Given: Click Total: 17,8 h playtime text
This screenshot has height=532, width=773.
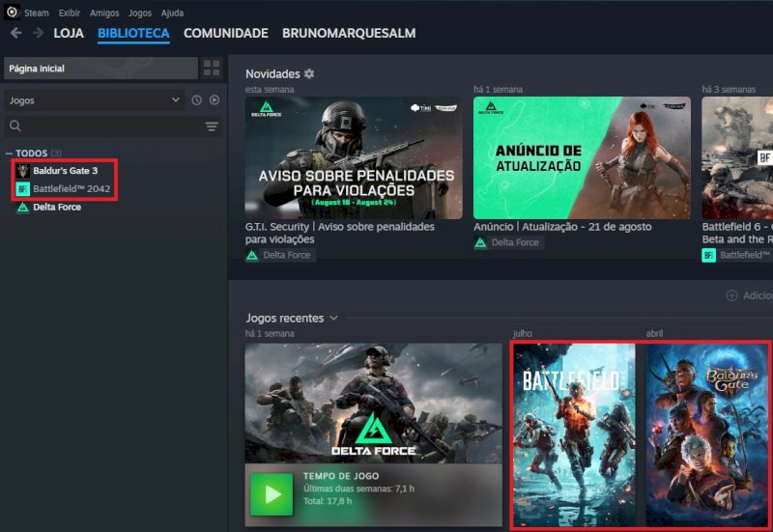Looking at the screenshot, I should pos(328,501).
